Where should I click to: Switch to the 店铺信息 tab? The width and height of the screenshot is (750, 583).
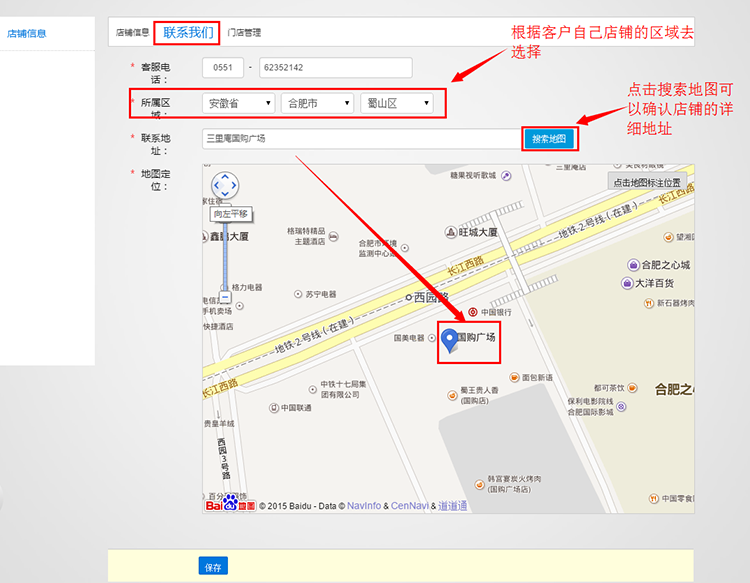132,33
